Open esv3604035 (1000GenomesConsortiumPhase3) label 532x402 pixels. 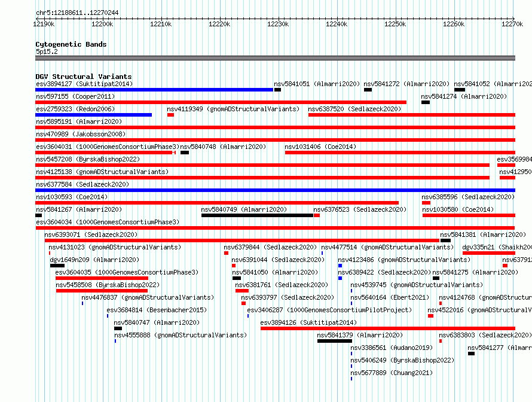click(x=127, y=272)
